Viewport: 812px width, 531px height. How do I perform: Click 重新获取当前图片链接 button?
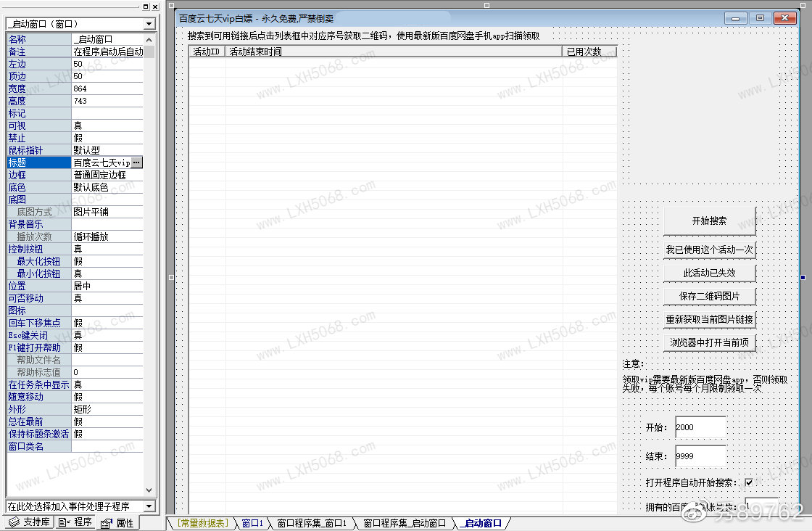[709, 320]
